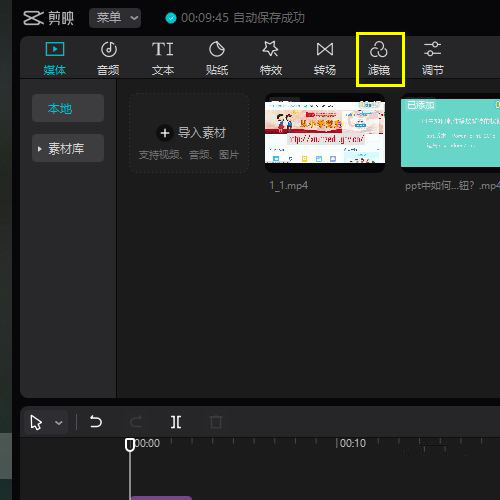Open the selection tool mode dropdown
Viewport: 500px width, 500px height.
click(x=59, y=423)
